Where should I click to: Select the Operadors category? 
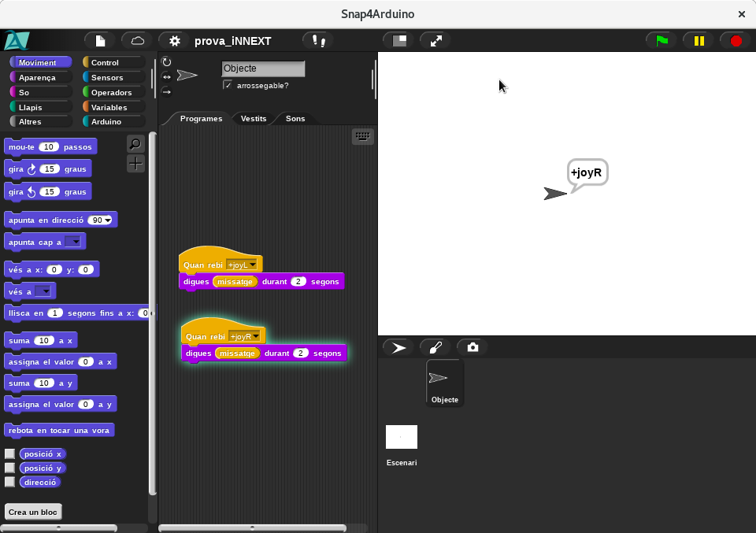pos(113,93)
